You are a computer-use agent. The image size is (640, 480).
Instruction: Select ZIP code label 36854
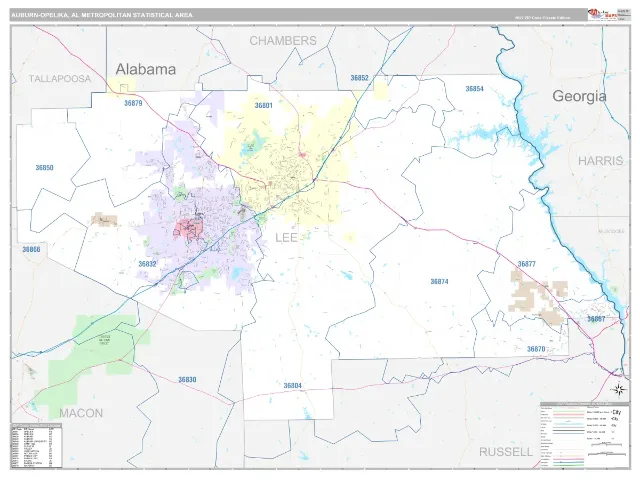coord(474,89)
